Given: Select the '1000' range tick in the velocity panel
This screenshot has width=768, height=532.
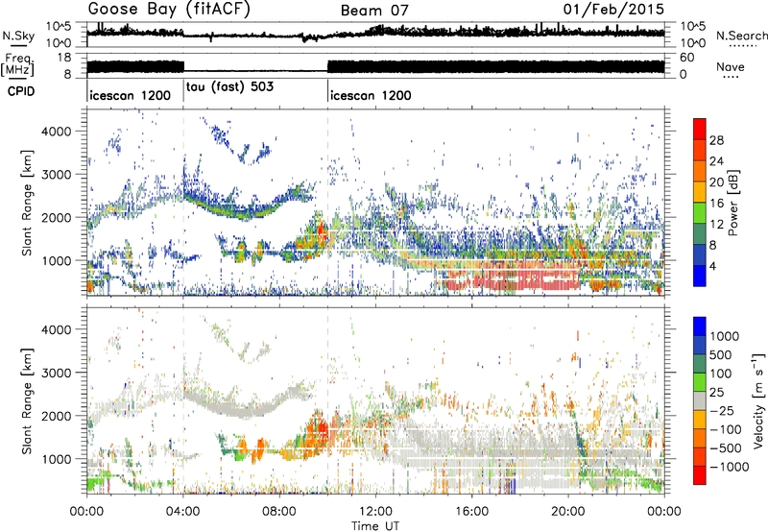Looking at the screenshot, I should 56,459.
